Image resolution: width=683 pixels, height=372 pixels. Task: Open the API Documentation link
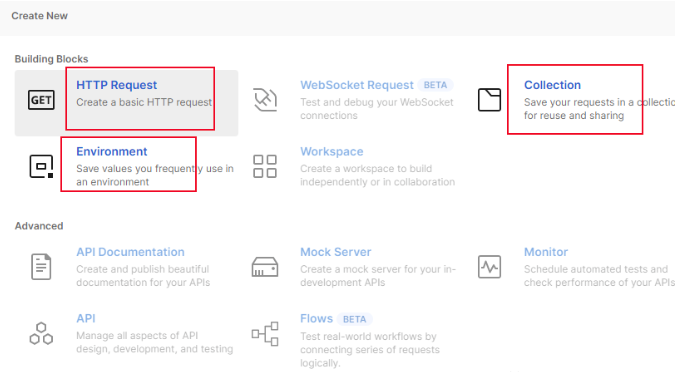coord(130,252)
